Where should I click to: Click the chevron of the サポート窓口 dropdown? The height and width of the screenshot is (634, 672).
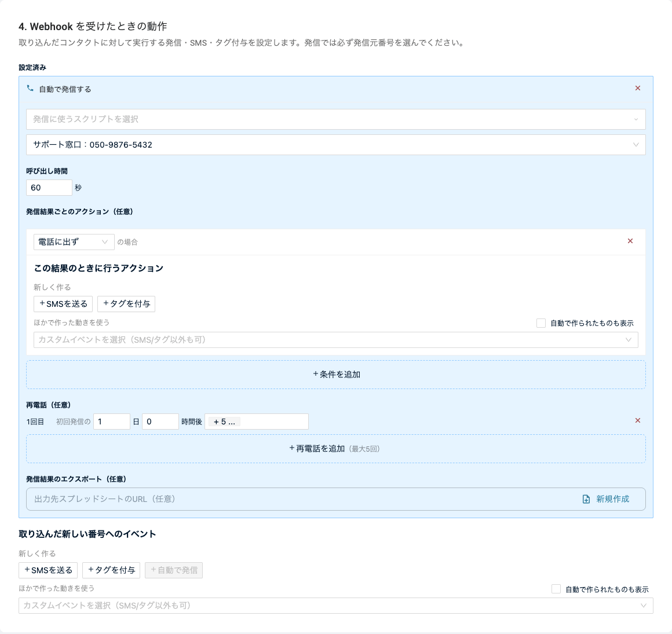point(636,145)
